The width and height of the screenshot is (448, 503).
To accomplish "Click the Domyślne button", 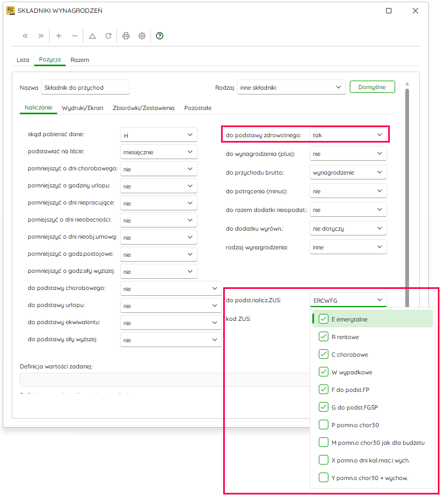I will pos(372,87).
